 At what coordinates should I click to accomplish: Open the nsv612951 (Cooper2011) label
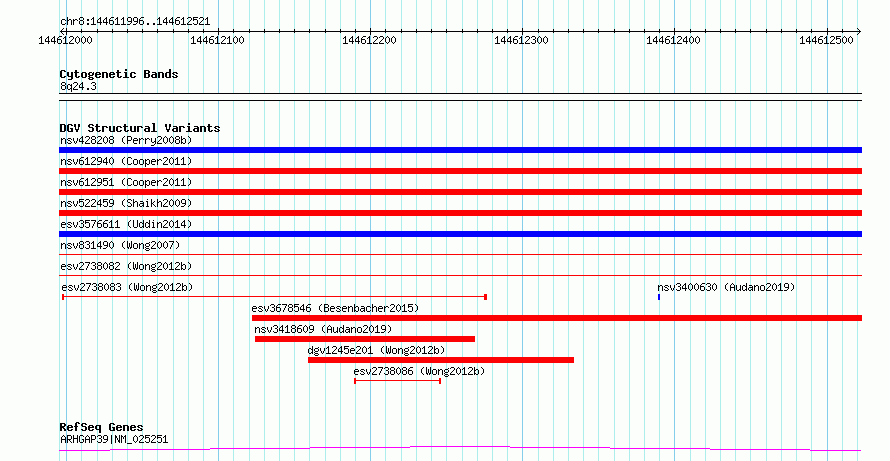126,182
